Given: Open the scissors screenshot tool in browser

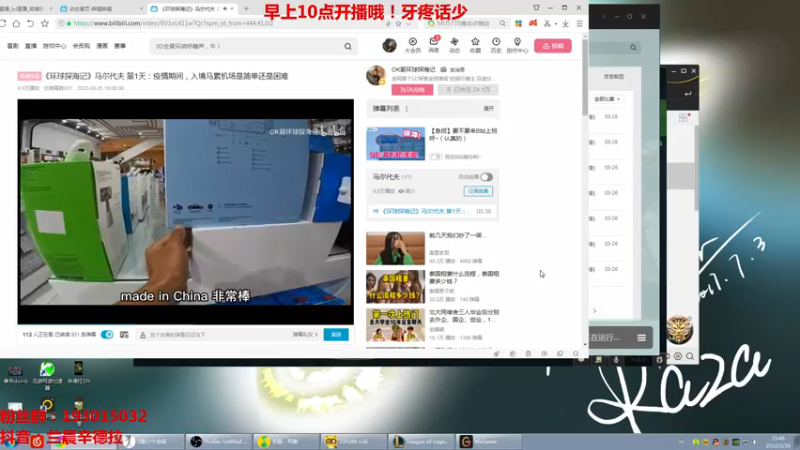Looking at the screenshot, I should click(547, 23).
